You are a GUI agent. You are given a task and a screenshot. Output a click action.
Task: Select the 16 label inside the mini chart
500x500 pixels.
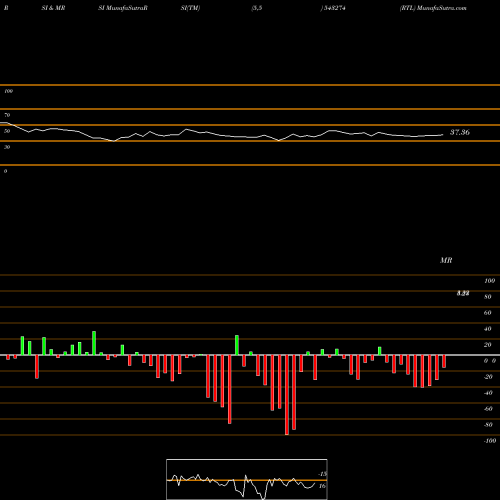coord(322,486)
